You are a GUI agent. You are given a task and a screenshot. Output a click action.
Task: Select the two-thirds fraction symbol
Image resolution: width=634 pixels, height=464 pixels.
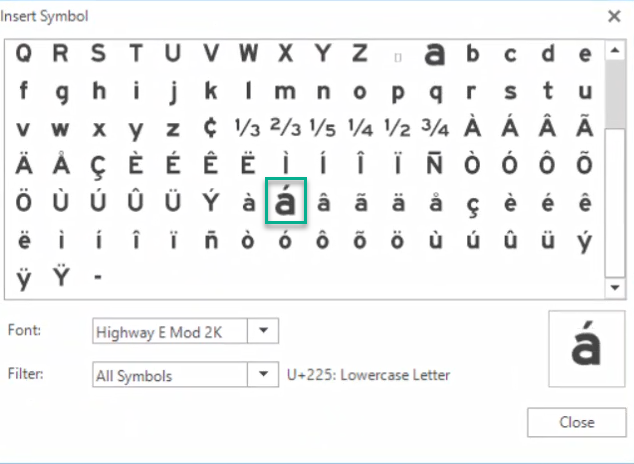tap(285, 128)
